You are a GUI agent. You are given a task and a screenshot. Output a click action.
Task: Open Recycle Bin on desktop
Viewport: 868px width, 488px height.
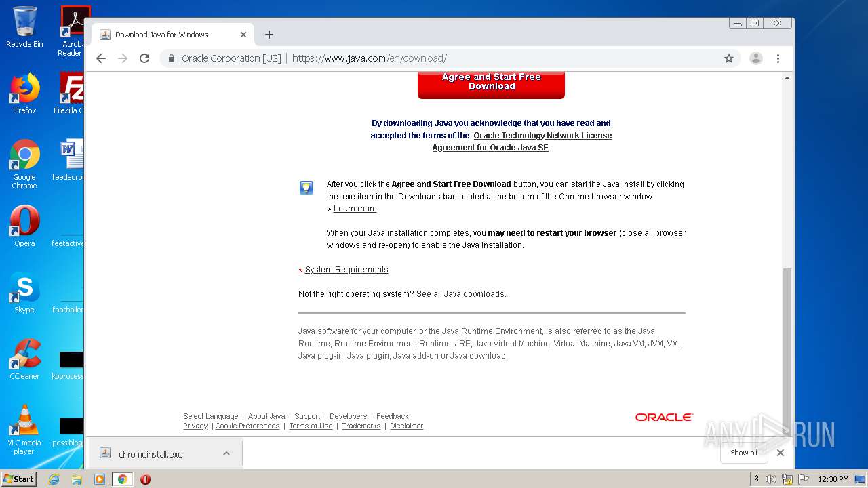24,27
